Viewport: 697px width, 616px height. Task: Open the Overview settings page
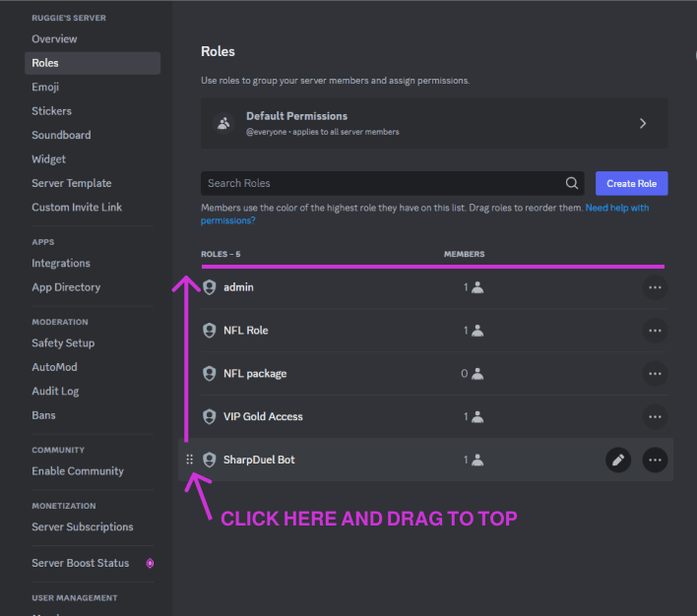point(54,39)
